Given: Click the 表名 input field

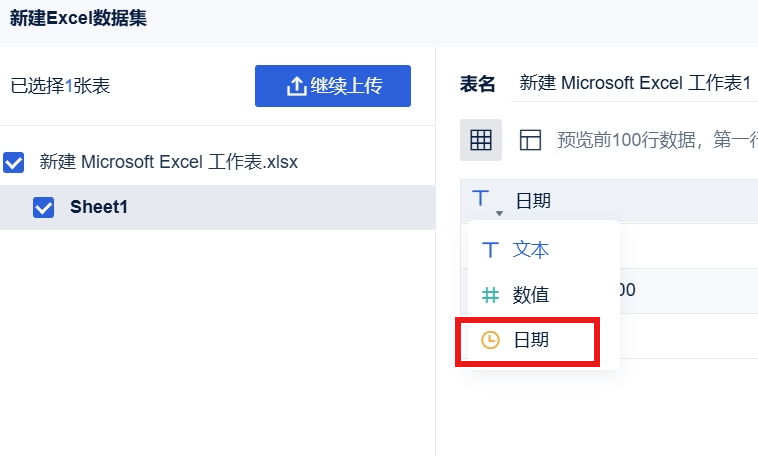Looking at the screenshot, I should [x=634, y=83].
